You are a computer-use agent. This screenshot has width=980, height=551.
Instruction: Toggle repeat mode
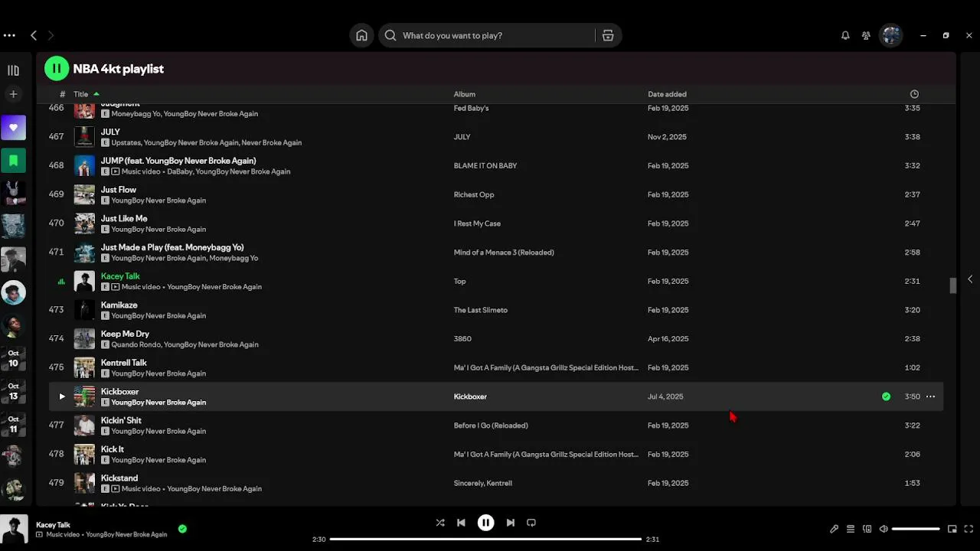(531, 523)
